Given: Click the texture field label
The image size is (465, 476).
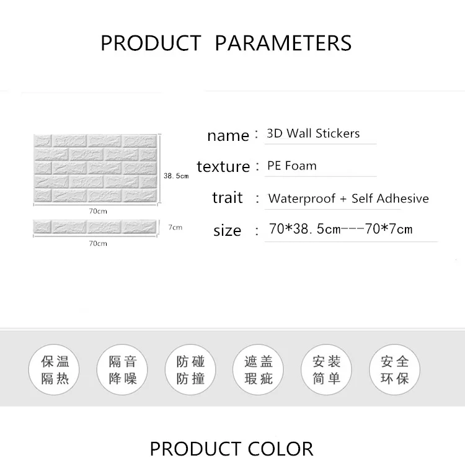Looking at the screenshot, I should (x=223, y=167).
